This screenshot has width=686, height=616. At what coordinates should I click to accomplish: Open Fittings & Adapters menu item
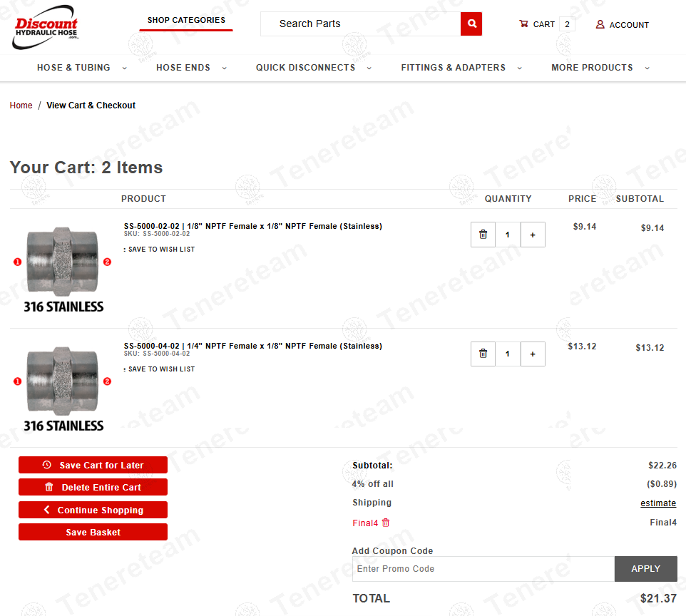(454, 68)
